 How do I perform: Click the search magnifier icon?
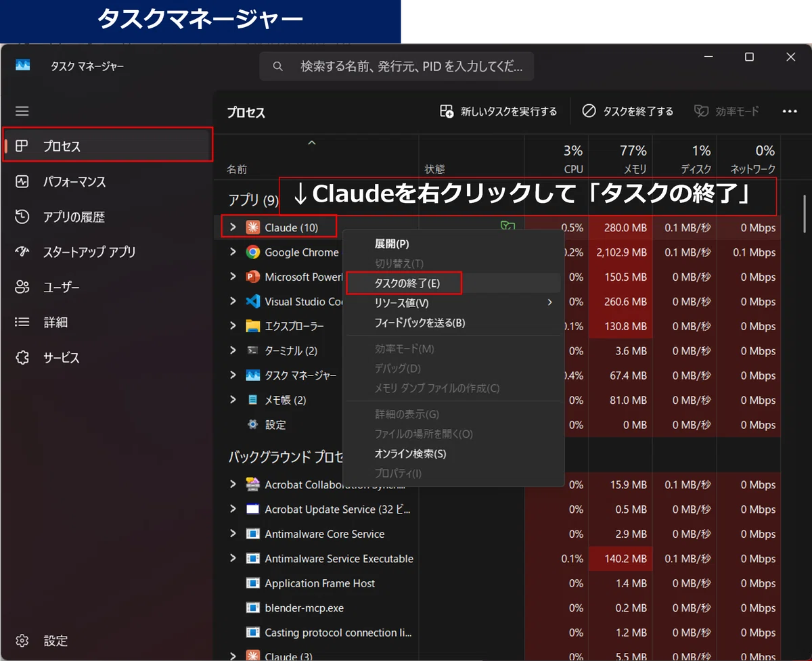(x=277, y=66)
